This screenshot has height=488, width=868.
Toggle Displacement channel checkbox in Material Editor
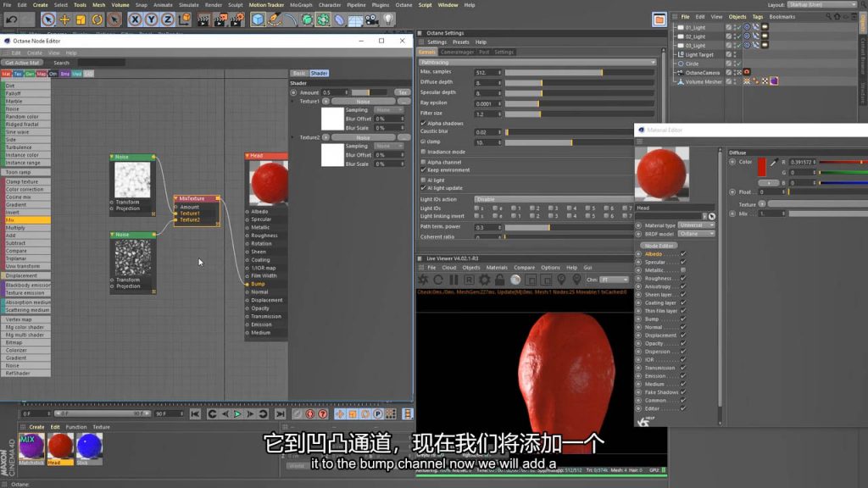[x=683, y=335]
